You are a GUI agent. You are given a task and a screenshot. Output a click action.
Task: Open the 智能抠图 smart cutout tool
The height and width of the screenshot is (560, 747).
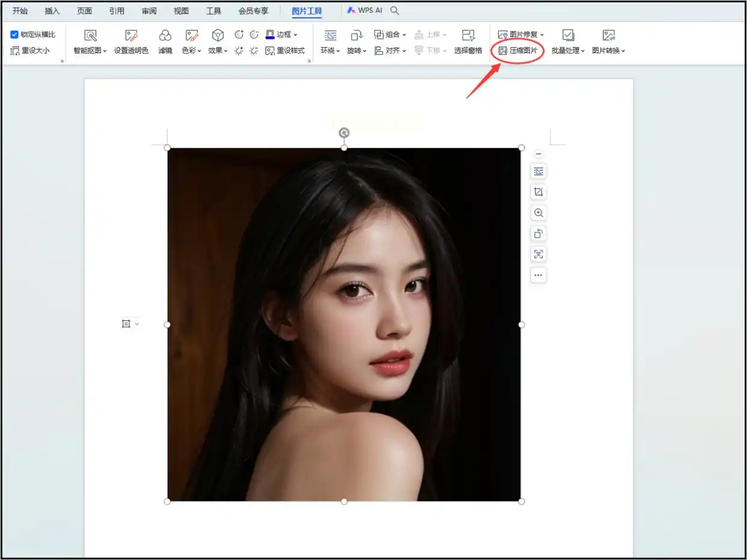(90, 42)
